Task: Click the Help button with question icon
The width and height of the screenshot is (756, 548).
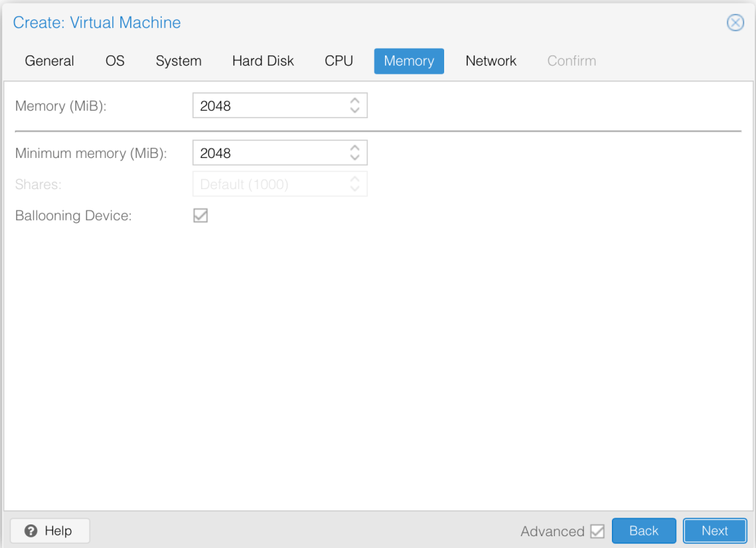Action: click(x=50, y=530)
